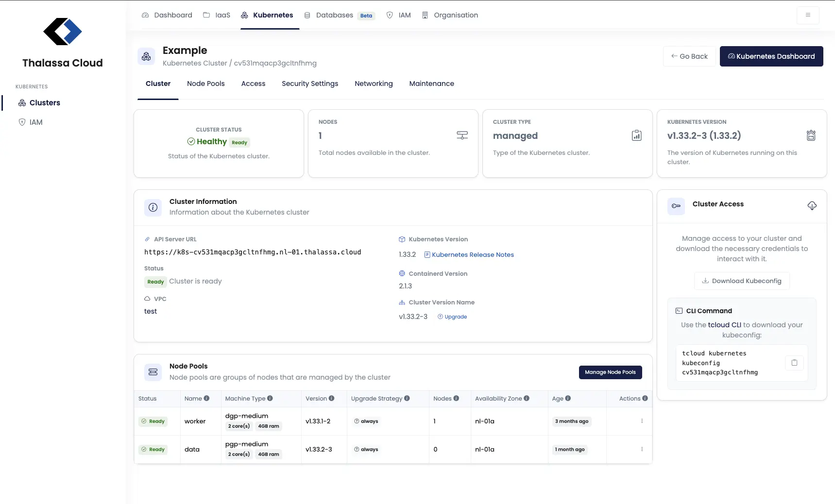The image size is (835, 504).
Task: Open the actions menu for the data pool
Action: 642,449
